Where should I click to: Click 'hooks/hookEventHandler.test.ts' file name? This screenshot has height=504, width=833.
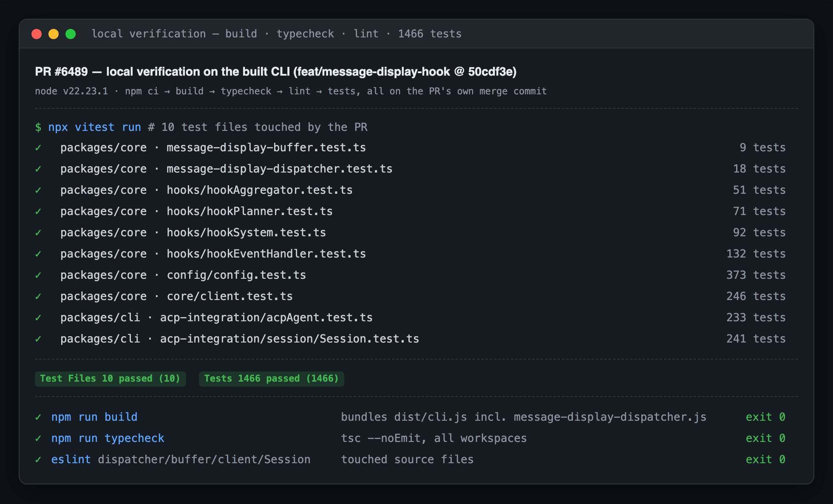(x=266, y=254)
